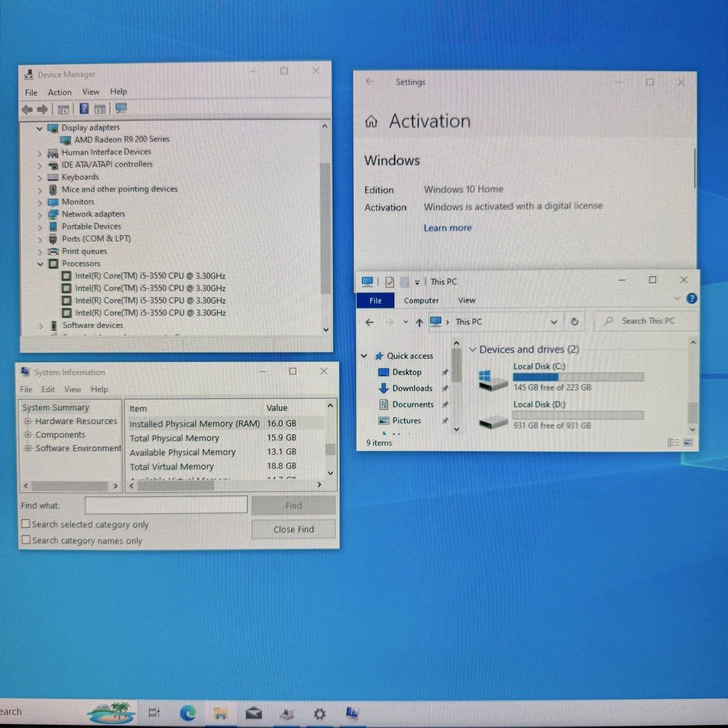Screen dimensions: 728x728
Task: Click the Back arrow in Device Manager toolbar
Action: point(28,110)
